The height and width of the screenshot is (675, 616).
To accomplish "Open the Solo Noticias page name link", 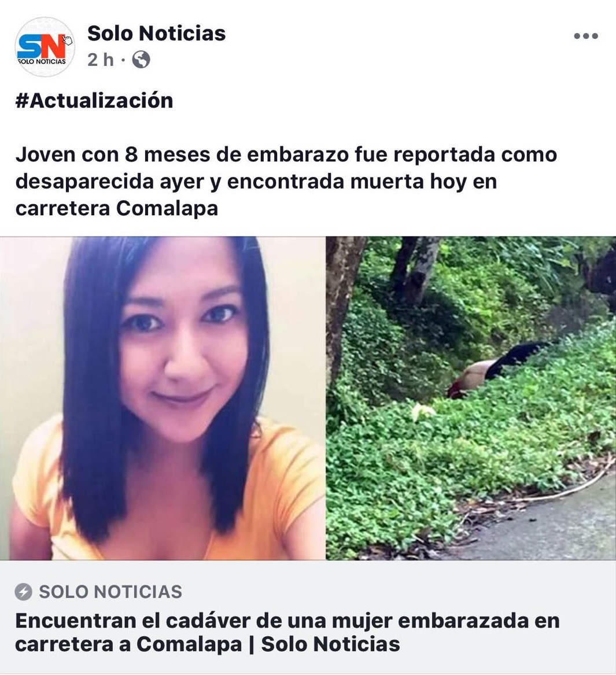I will coord(156,34).
